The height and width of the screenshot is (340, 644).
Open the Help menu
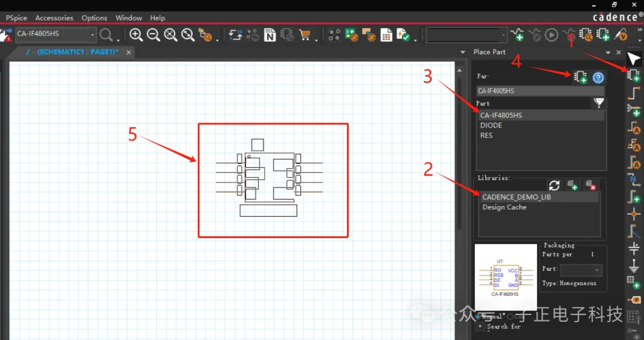click(157, 18)
